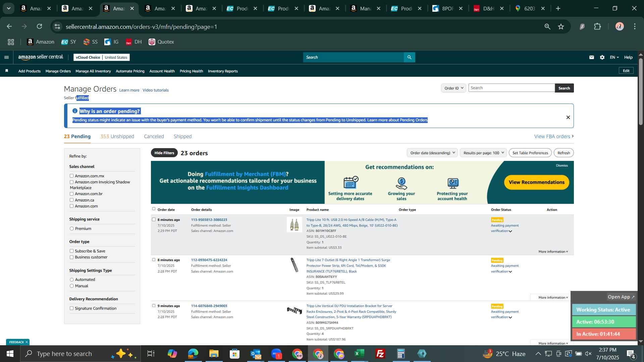Open Task View on the taskbar
The height and width of the screenshot is (362, 644).
(x=151, y=354)
